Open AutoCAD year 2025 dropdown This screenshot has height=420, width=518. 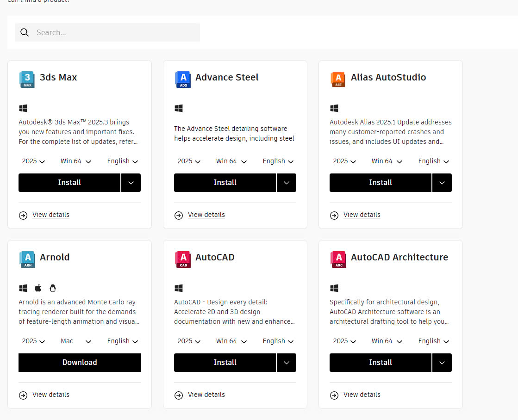[188, 341]
